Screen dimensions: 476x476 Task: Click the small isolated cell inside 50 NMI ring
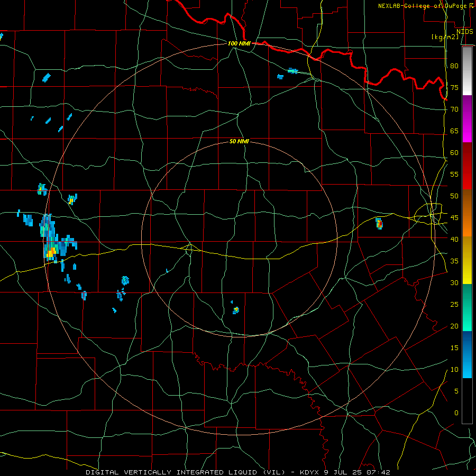tap(236, 310)
